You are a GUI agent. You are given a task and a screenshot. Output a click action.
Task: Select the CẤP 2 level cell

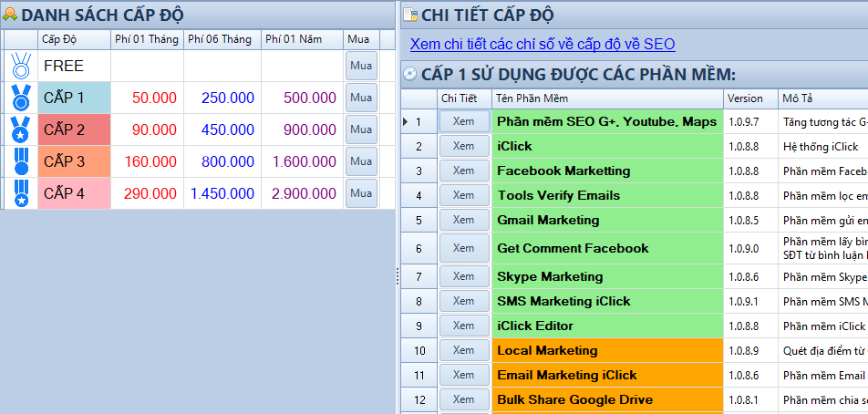click(74, 129)
